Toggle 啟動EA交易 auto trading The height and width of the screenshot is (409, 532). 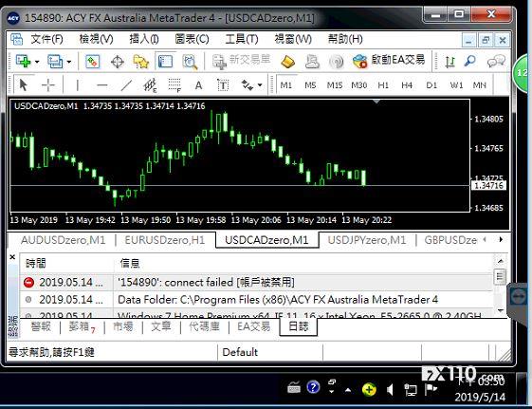(389, 61)
